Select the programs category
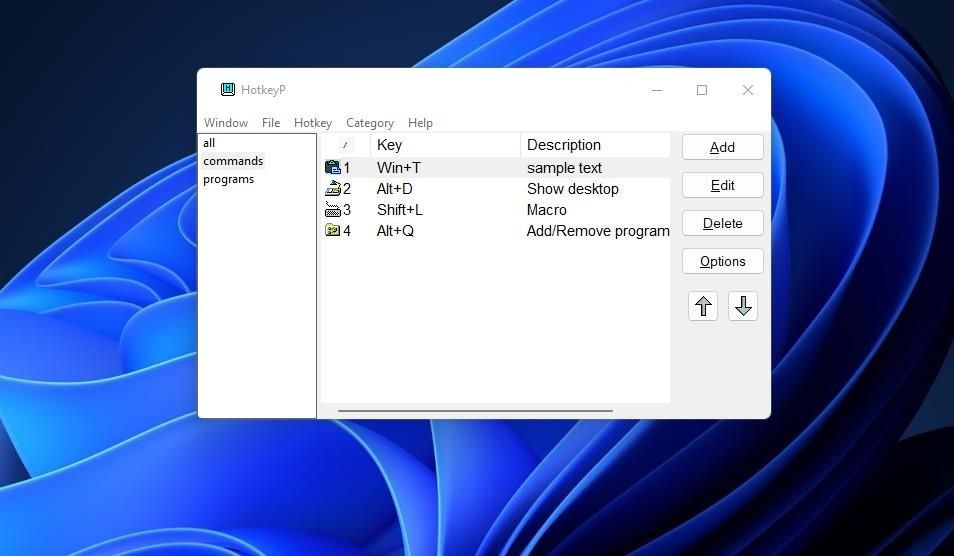The width and height of the screenshot is (954, 556). 229,179
